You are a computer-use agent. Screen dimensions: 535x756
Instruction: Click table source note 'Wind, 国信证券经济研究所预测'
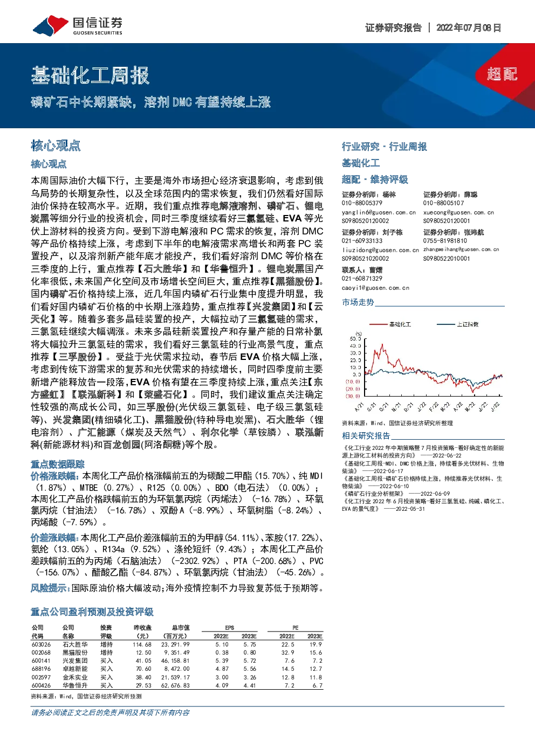tap(101, 696)
